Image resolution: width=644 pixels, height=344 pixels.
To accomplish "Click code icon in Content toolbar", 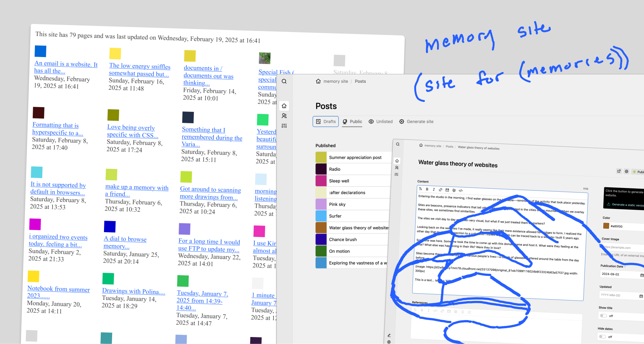I will 461,191.
